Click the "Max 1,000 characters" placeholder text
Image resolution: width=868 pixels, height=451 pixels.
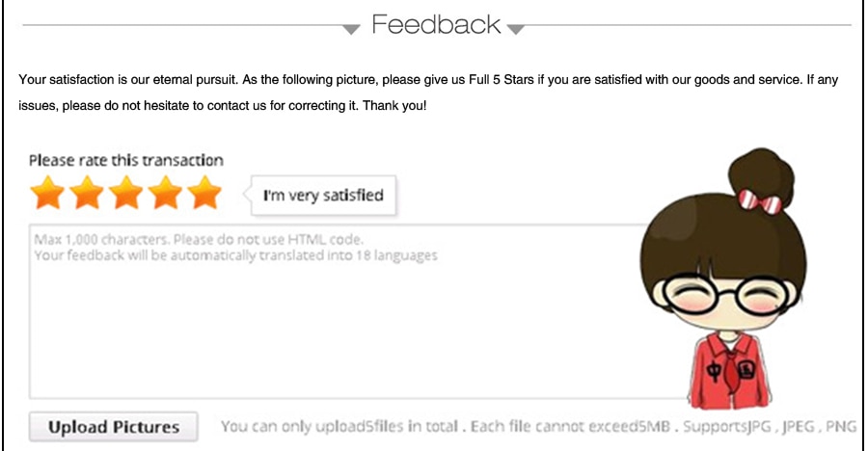tap(199, 240)
